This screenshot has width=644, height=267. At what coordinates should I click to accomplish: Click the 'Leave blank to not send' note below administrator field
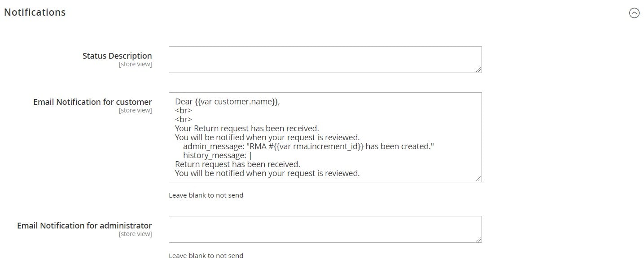(206, 256)
